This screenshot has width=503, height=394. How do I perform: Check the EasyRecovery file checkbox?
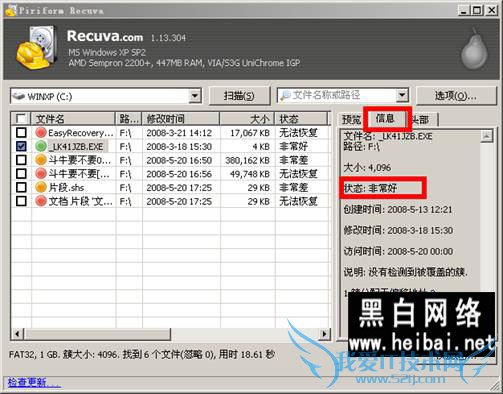tap(21, 133)
